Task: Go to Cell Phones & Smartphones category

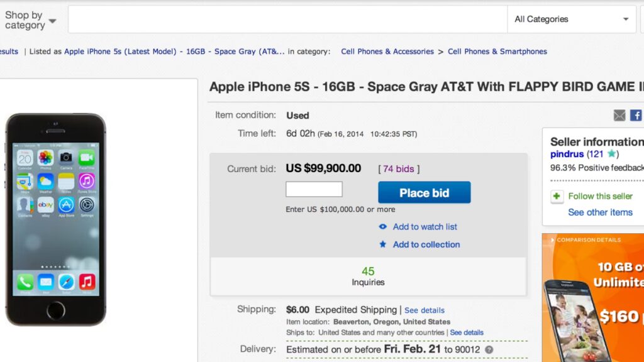Action: (497, 52)
